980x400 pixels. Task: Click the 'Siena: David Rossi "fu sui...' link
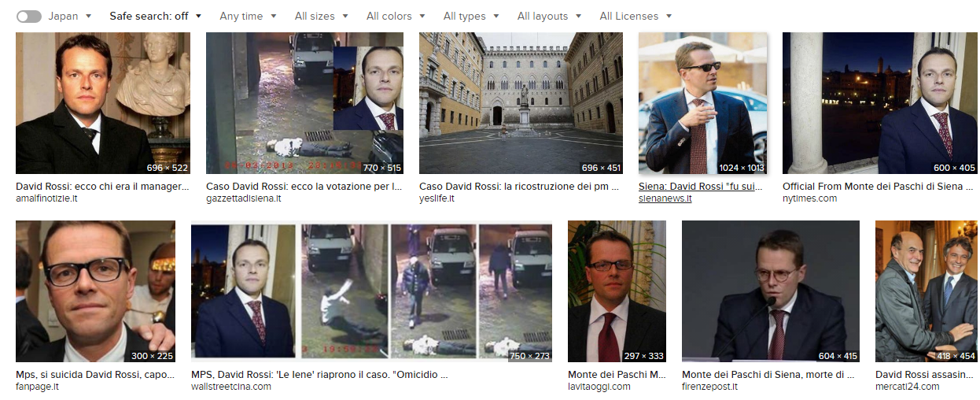click(x=700, y=187)
